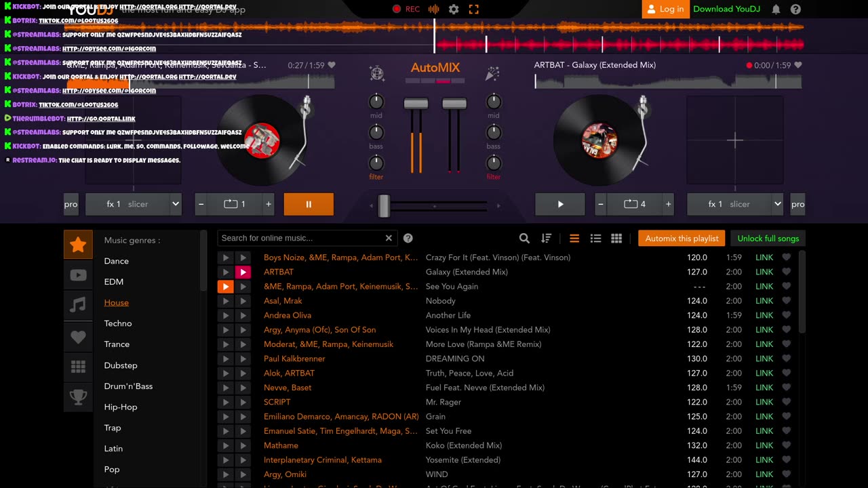
Task: Open the help icon in the top bar
Action: click(795, 9)
